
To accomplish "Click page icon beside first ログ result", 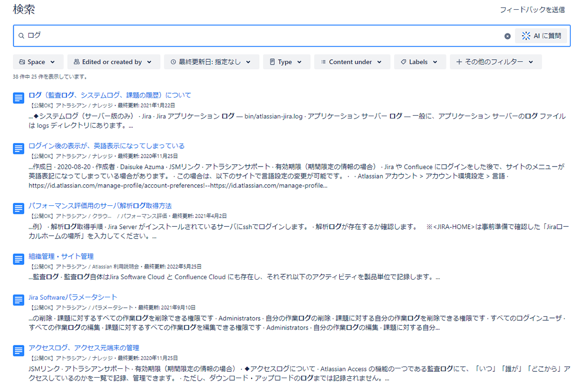I will (x=18, y=98).
